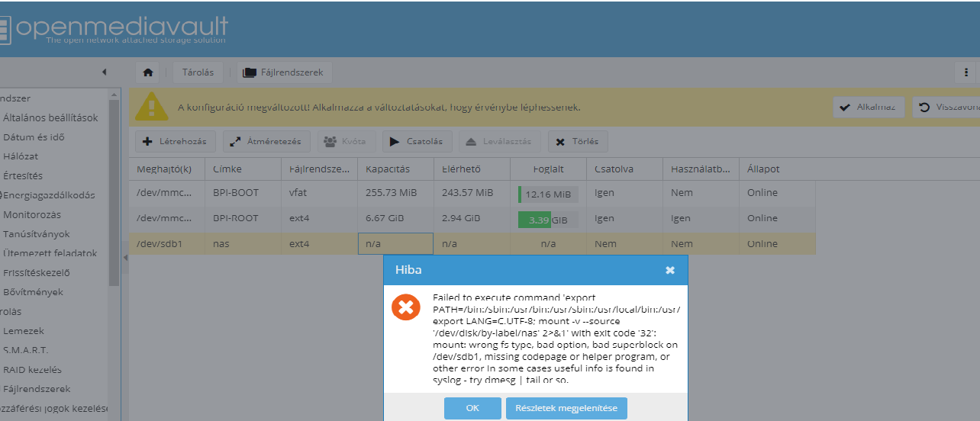Click Kvóta toolbar button
Screen dimensions: 980x421
[x=346, y=141]
